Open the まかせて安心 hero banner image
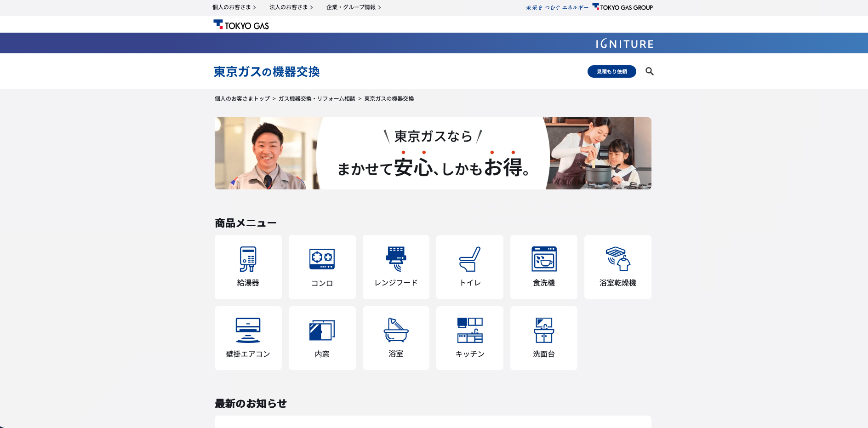 433,153
